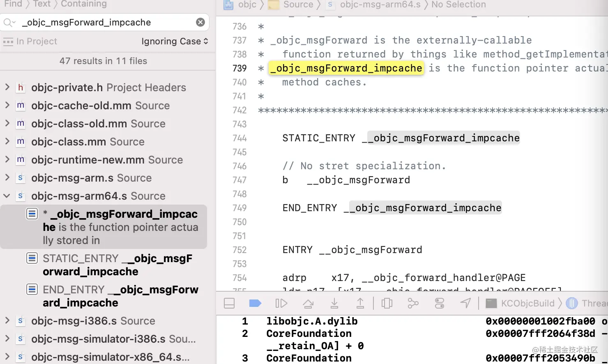
Task: Expand objc-cache-old.mm search results
Action: [7, 105]
